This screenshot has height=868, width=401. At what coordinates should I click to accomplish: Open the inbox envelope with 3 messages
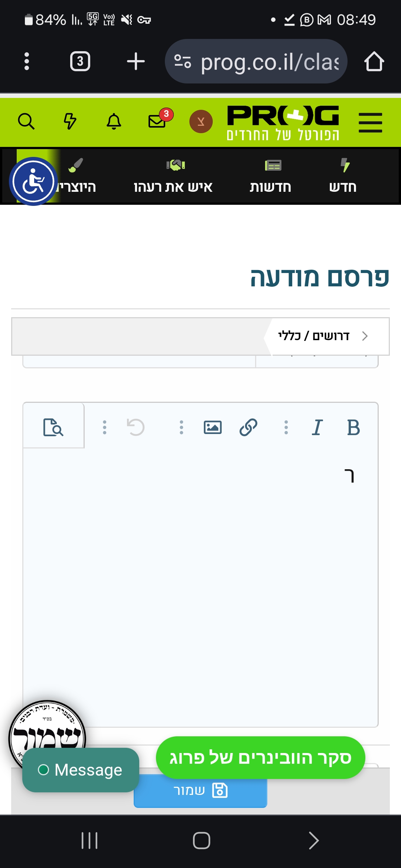[x=157, y=121]
